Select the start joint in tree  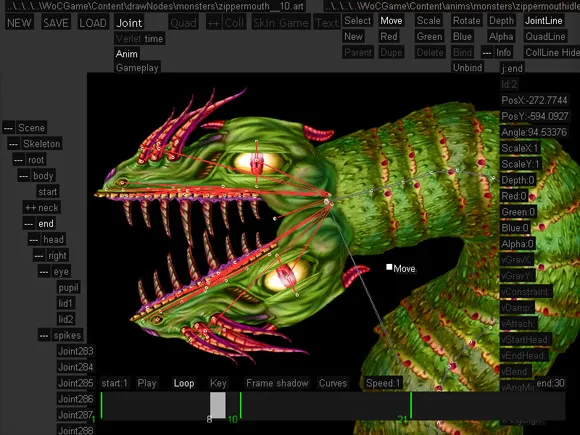(48, 192)
